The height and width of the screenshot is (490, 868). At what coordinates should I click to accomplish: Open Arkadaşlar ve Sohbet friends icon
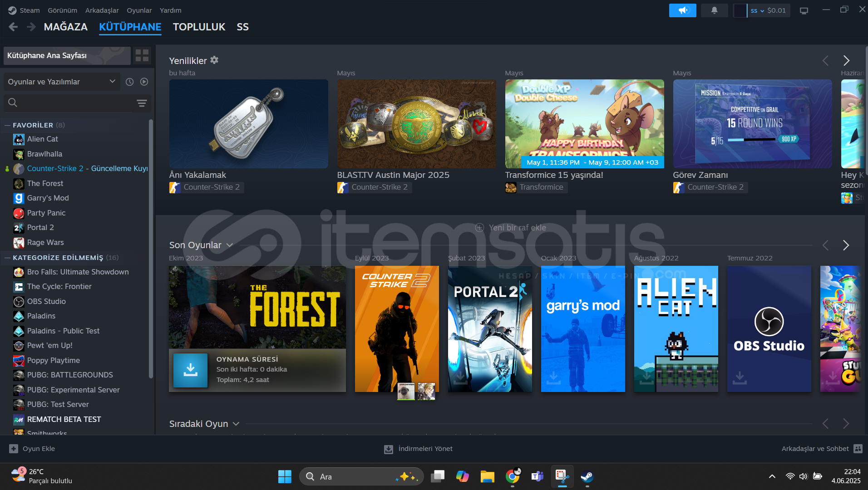click(x=858, y=449)
